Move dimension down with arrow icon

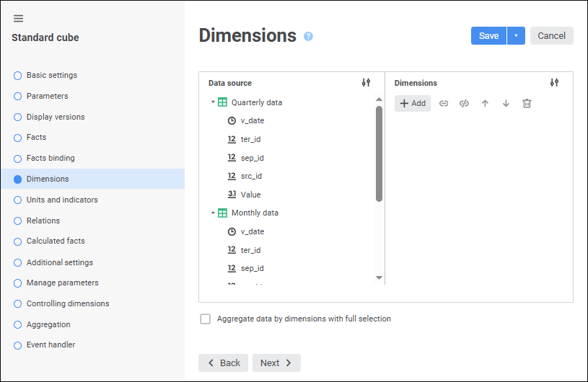[506, 104]
